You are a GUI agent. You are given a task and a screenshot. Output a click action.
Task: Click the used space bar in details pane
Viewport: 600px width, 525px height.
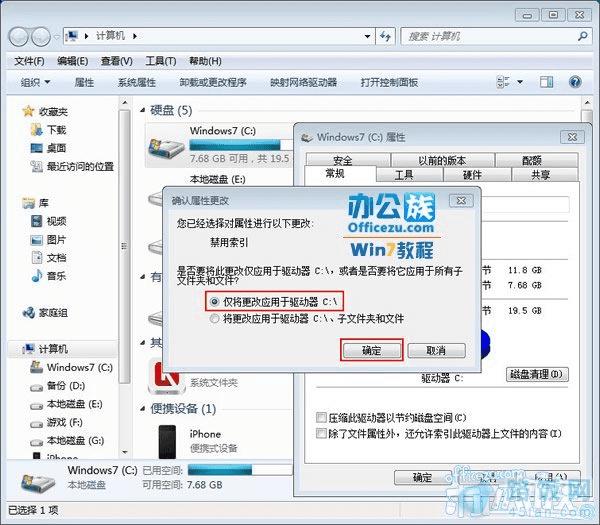pyautogui.click(x=239, y=470)
